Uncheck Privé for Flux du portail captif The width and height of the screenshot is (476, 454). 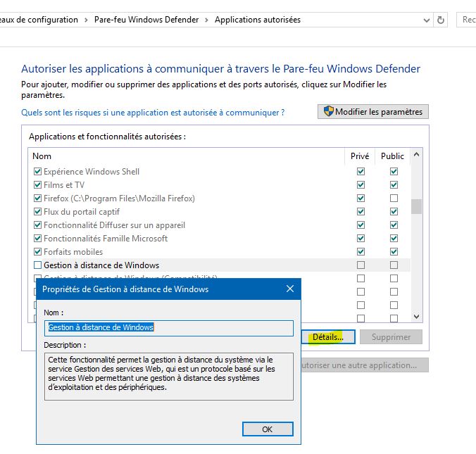[x=361, y=212]
